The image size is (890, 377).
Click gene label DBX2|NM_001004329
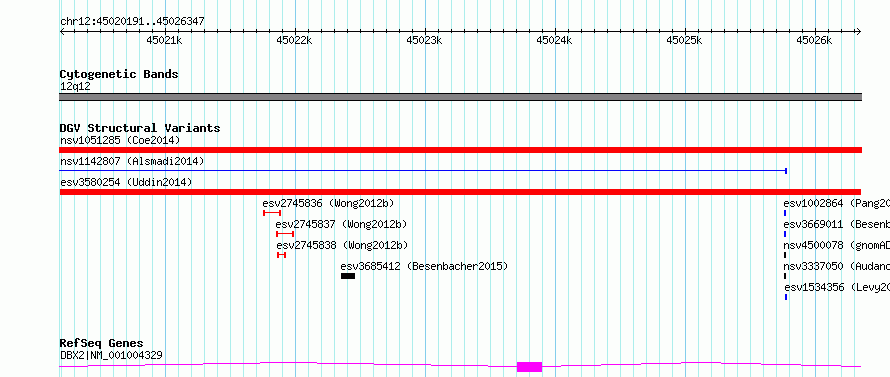click(x=111, y=356)
